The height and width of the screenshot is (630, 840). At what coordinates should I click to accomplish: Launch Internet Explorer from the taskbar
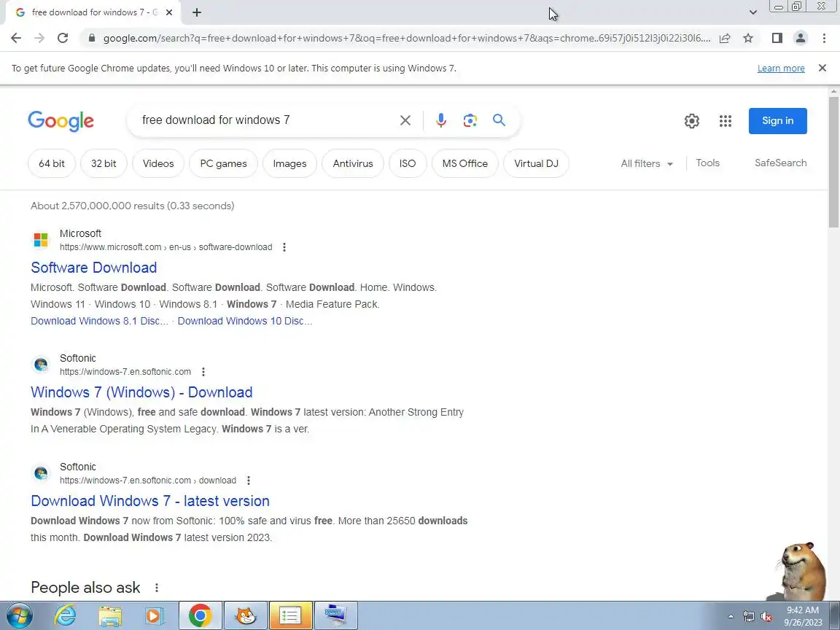click(66, 615)
